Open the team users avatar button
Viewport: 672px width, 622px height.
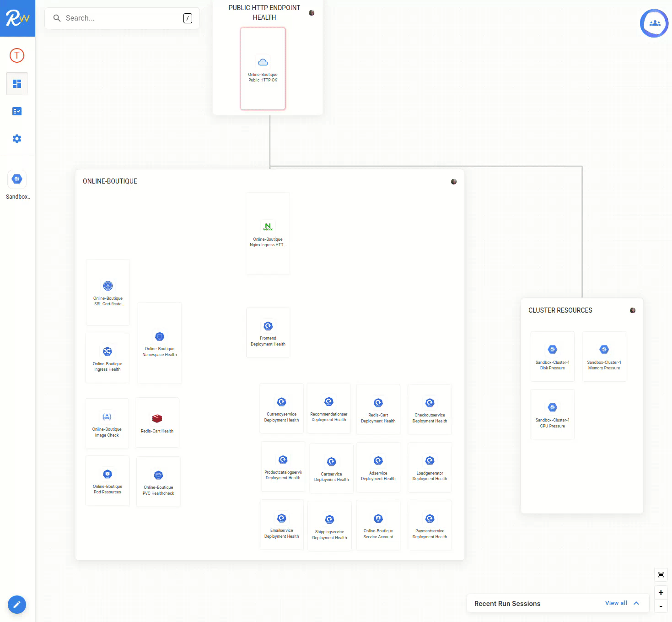pyautogui.click(x=654, y=23)
